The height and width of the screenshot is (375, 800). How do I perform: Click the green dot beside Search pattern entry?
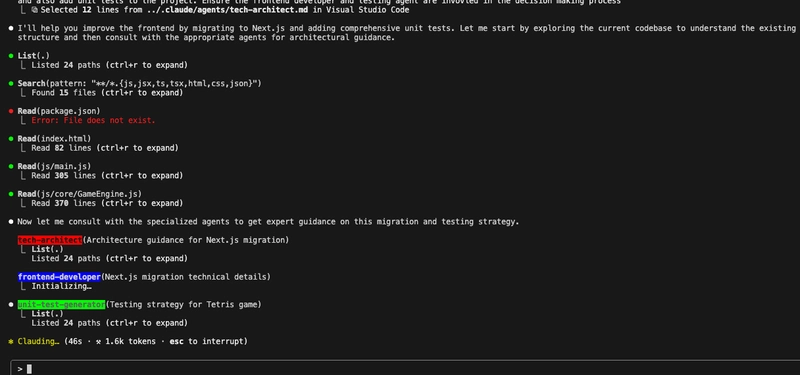point(11,83)
